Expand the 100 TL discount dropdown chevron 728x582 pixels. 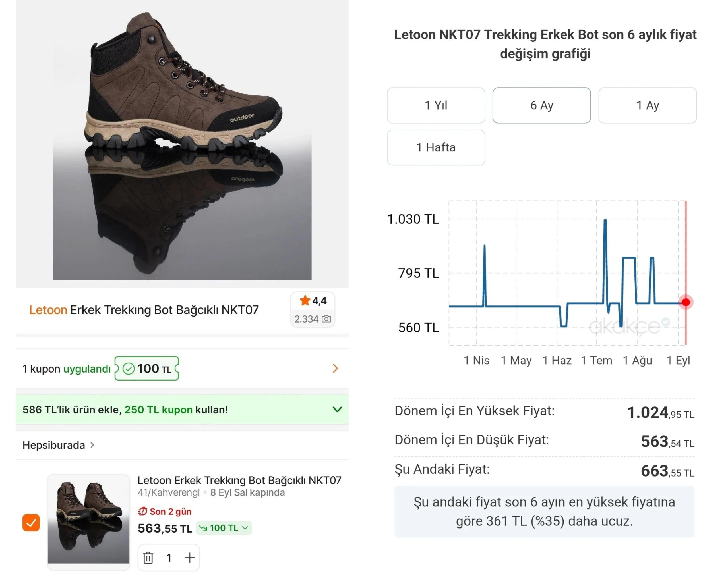245,528
